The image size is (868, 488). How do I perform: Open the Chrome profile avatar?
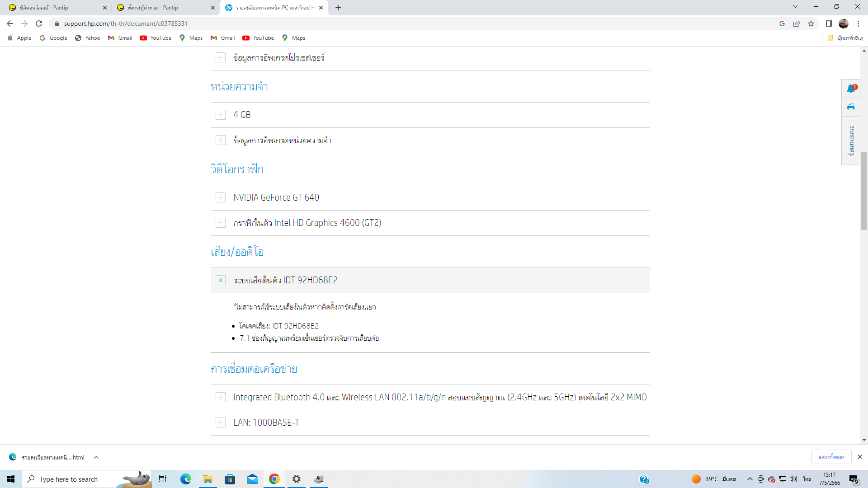coord(844,23)
